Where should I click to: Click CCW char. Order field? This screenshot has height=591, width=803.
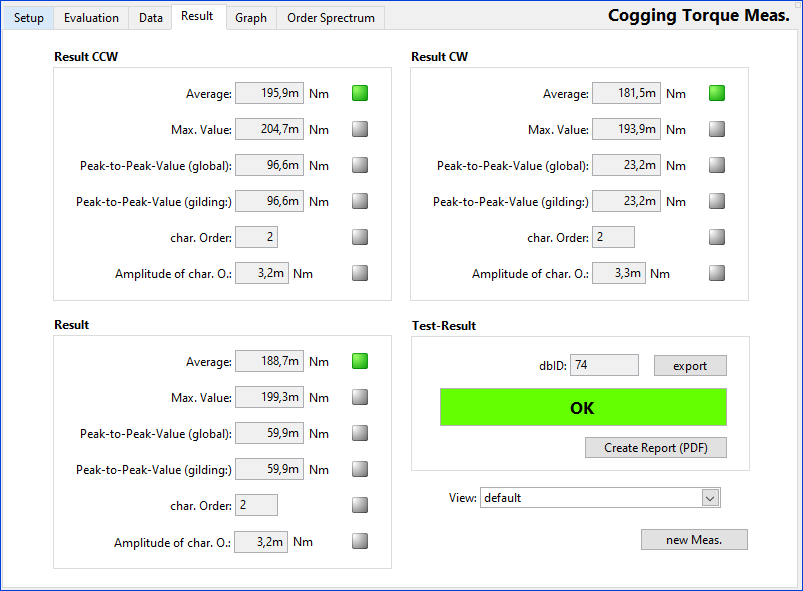pyautogui.click(x=257, y=237)
